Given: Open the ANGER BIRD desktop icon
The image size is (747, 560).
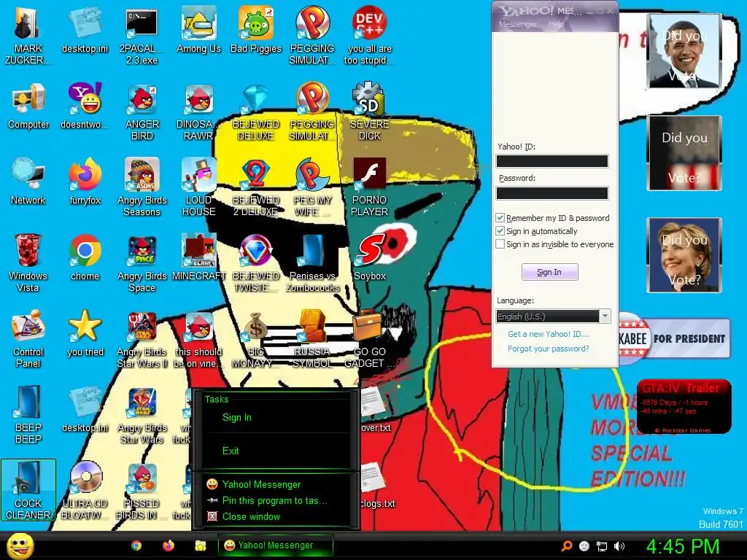Looking at the screenshot, I should point(142,112).
